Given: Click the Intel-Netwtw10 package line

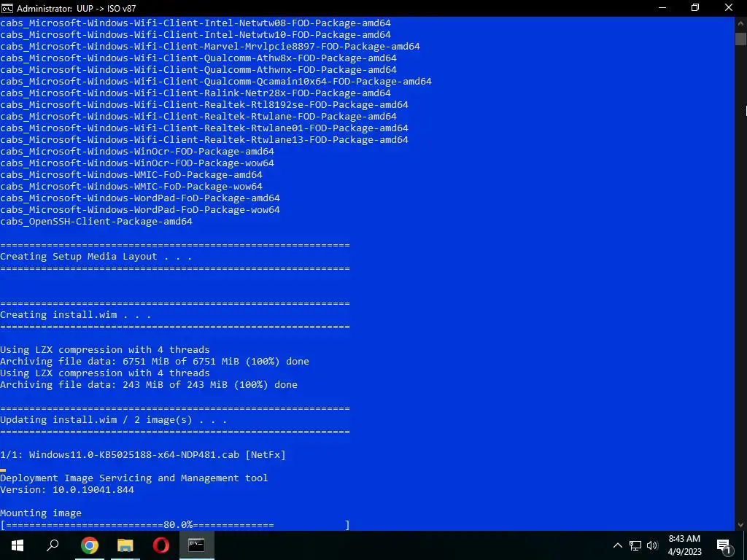Looking at the screenshot, I should pyautogui.click(x=196, y=35).
